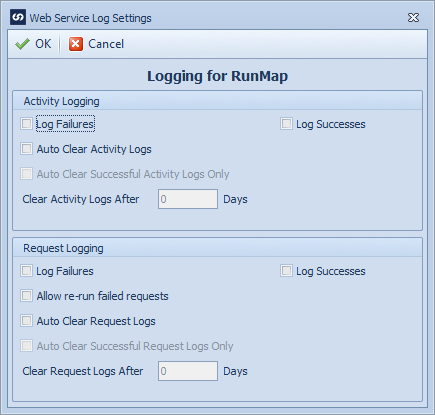This screenshot has height=415, width=435.
Task: Click the Clear Activity Logs After label
Action: click(x=81, y=199)
